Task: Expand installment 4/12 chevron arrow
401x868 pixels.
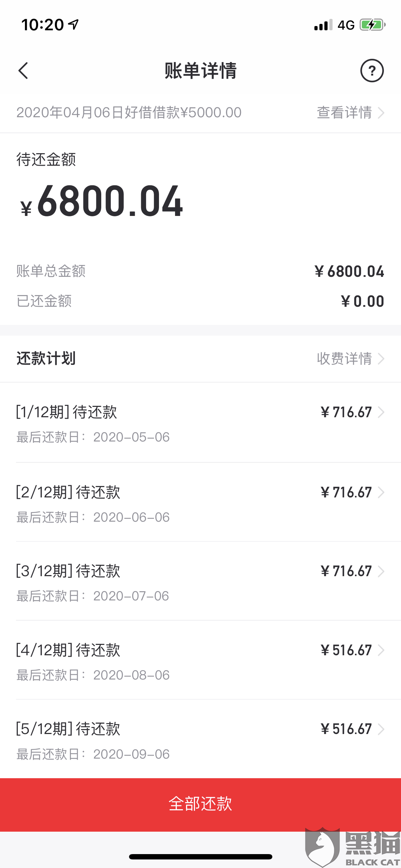Action: [x=381, y=650]
